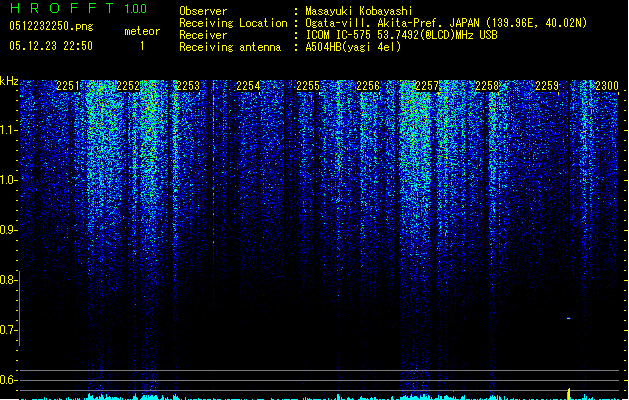Click the meteor count value 1
The height and width of the screenshot is (400, 629).
pos(142,46)
